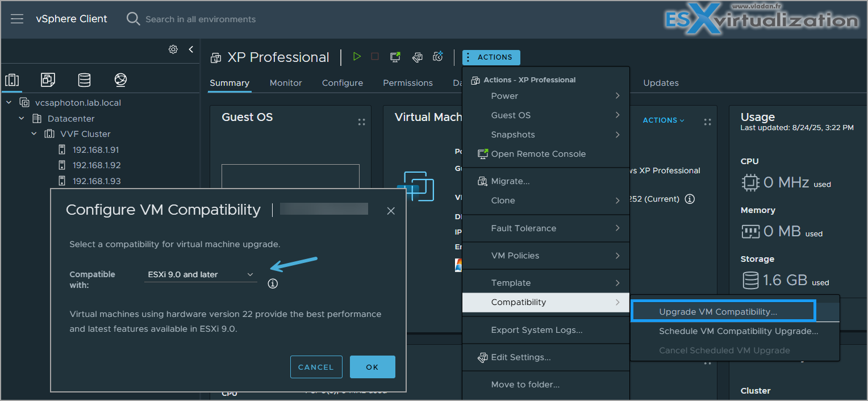This screenshot has height=401, width=868.
Task: Click the Power Off stop icon
Action: tap(375, 56)
